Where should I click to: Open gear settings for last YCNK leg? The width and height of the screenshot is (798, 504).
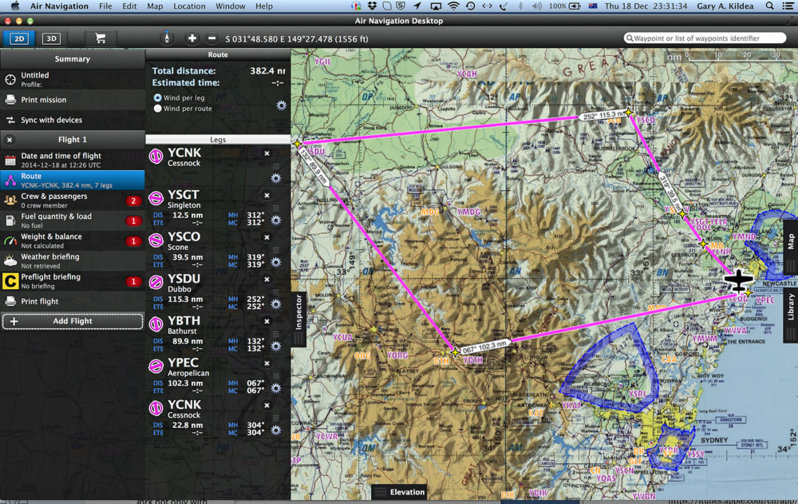pos(276,430)
